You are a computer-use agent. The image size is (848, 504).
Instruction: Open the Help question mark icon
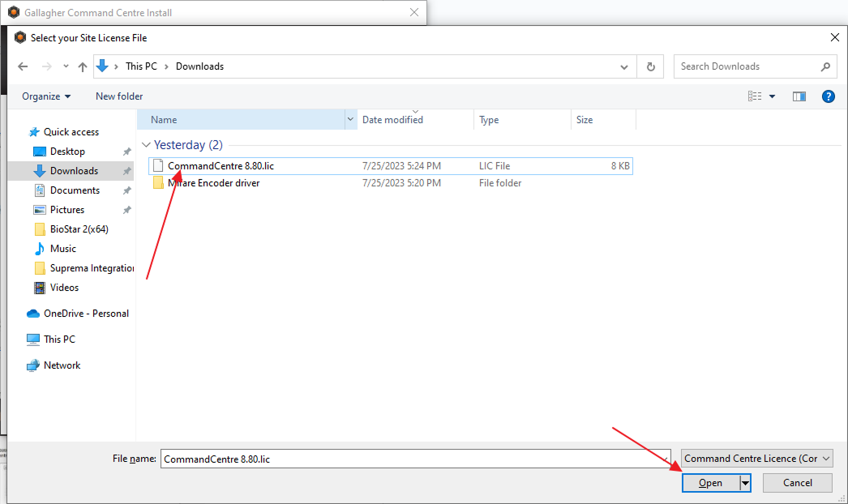tap(828, 96)
